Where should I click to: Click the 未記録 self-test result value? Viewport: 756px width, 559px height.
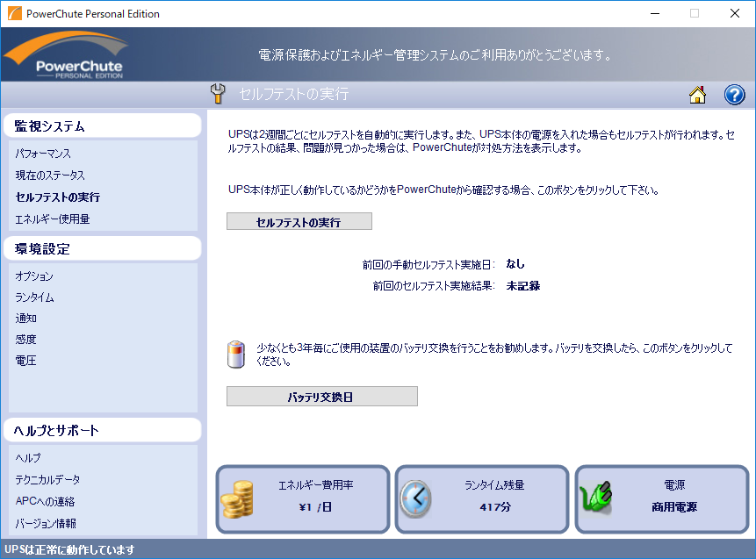tap(523, 286)
